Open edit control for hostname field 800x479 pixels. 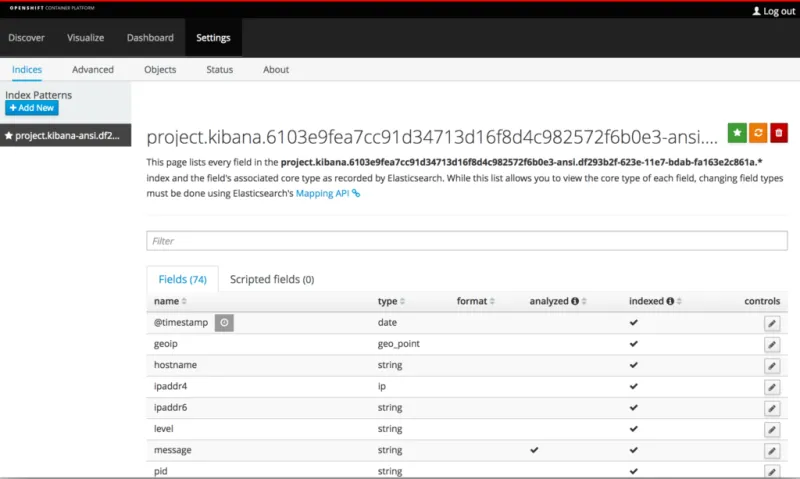[771, 365]
